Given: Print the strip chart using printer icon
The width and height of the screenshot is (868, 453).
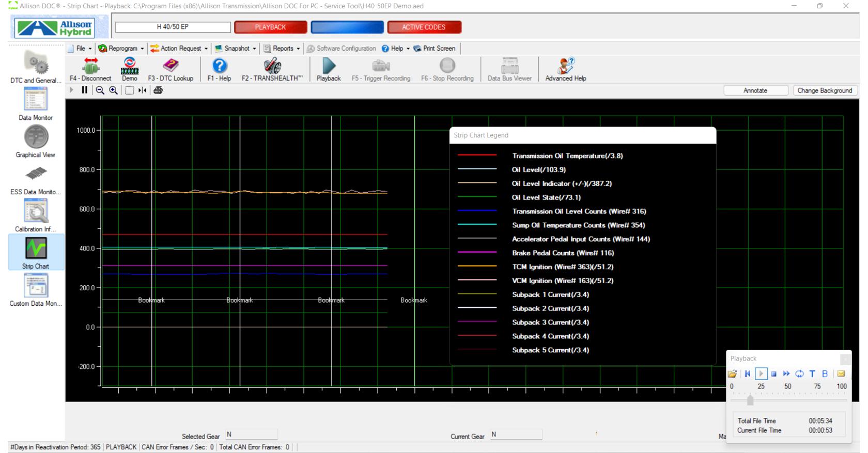Looking at the screenshot, I should click(x=158, y=90).
